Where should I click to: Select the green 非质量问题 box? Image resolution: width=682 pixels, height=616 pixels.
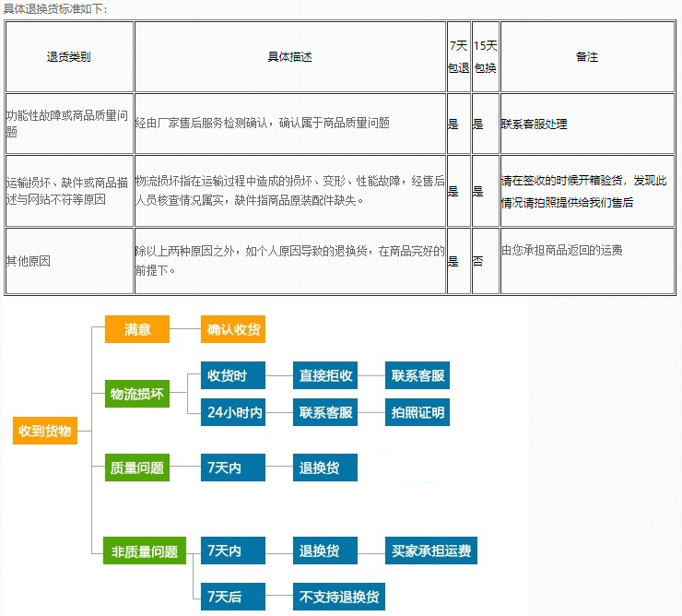[x=144, y=551]
